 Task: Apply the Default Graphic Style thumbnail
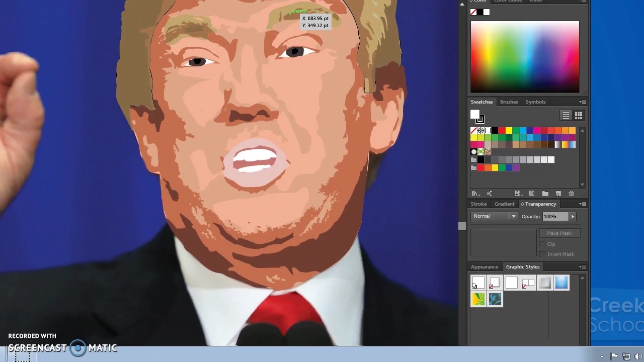coord(478,283)
